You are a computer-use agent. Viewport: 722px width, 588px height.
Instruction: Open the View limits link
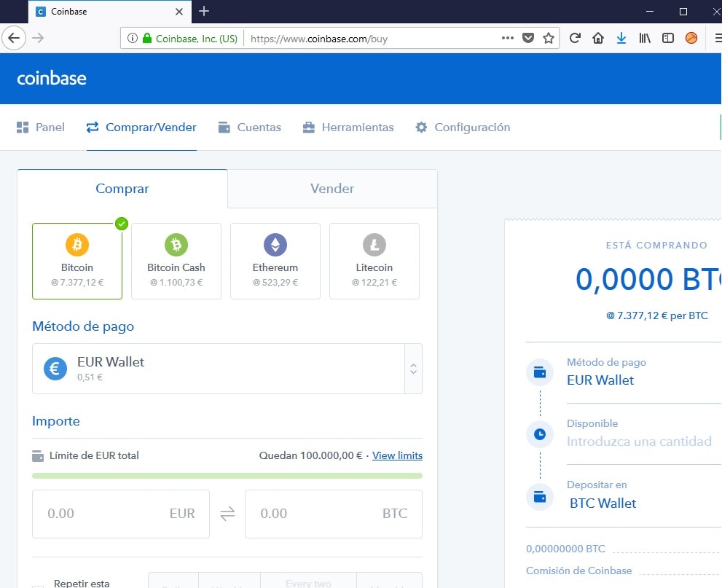(397, 455)
